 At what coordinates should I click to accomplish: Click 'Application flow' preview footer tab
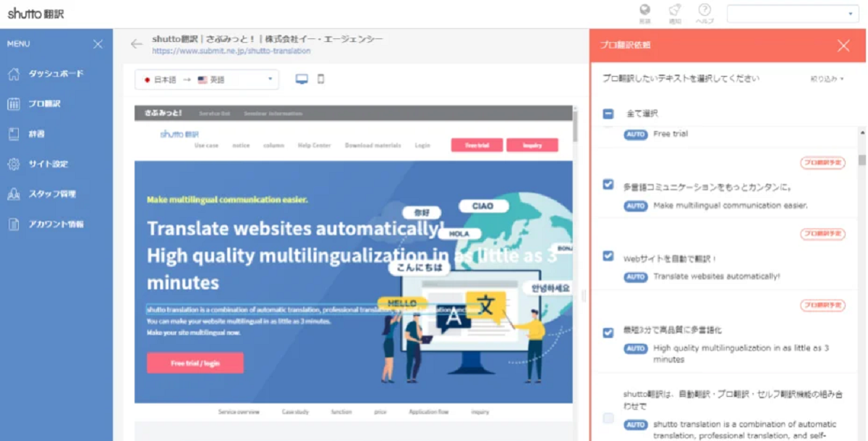tap(428, 412)
